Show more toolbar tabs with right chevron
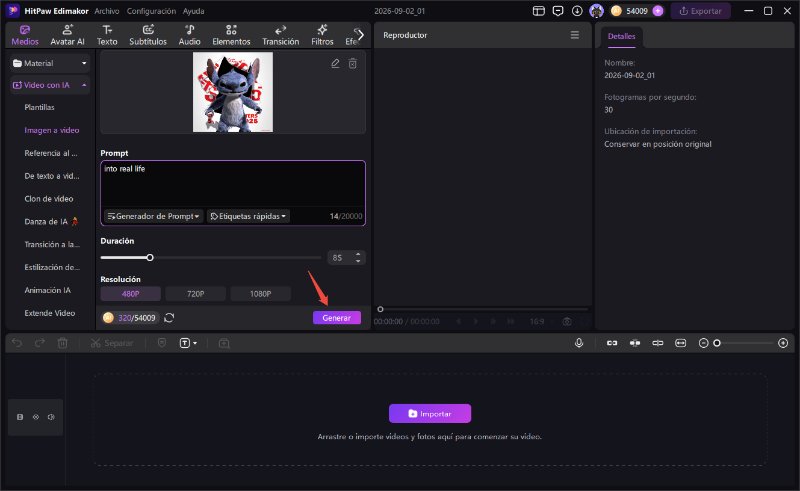The image size is (800, 491). coord(360,35)
